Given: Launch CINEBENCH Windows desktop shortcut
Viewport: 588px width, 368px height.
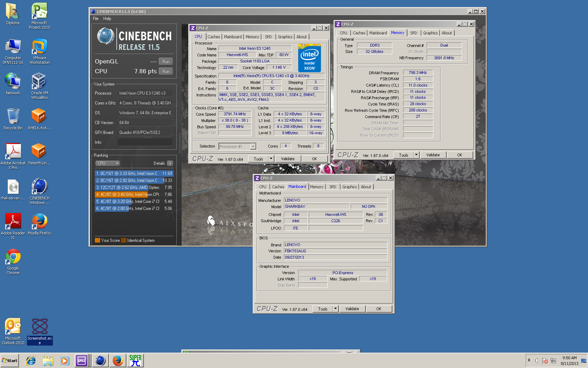Looking at the screenshot, I should click(39, 191).
